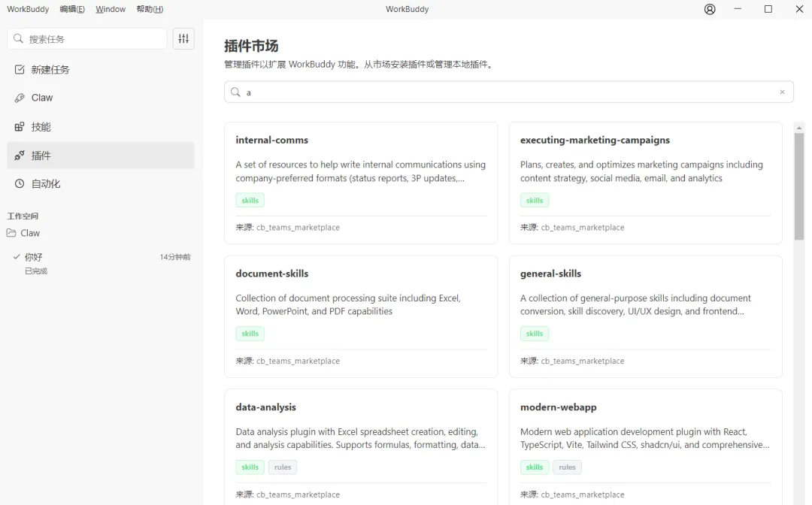Click the rules tag on data-analysis
The image size is (812, 505).
pyautogui.click(x=283, y=467)
